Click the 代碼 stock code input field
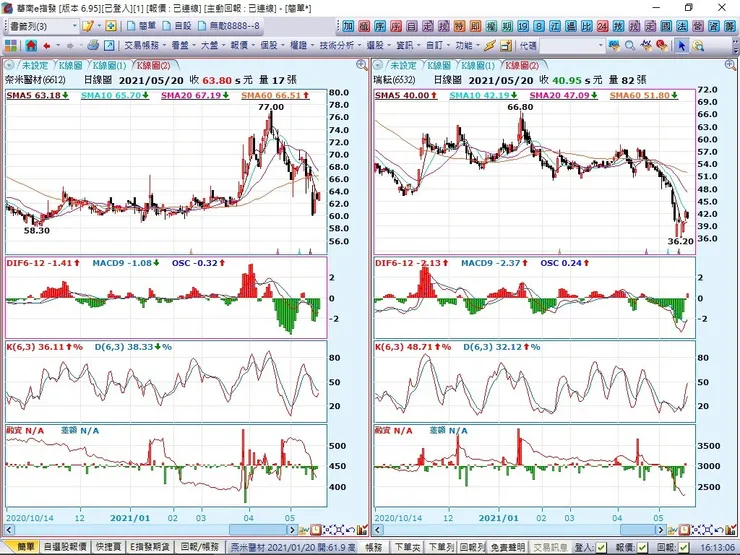This screenshot has width=740, height=555. point(568,46)
